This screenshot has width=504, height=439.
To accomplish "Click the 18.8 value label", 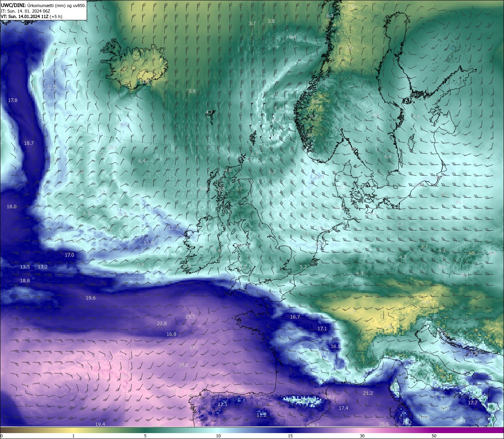I will coord(25,281).
